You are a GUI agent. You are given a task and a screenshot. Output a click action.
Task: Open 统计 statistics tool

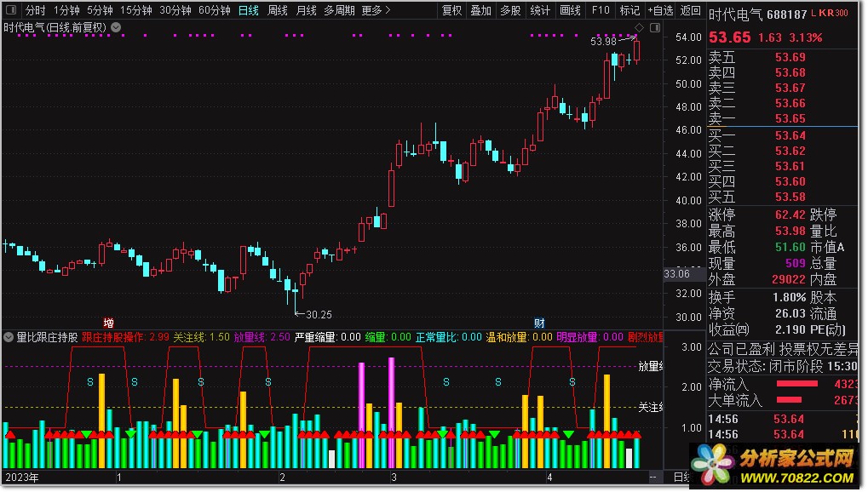coord(540,10)
